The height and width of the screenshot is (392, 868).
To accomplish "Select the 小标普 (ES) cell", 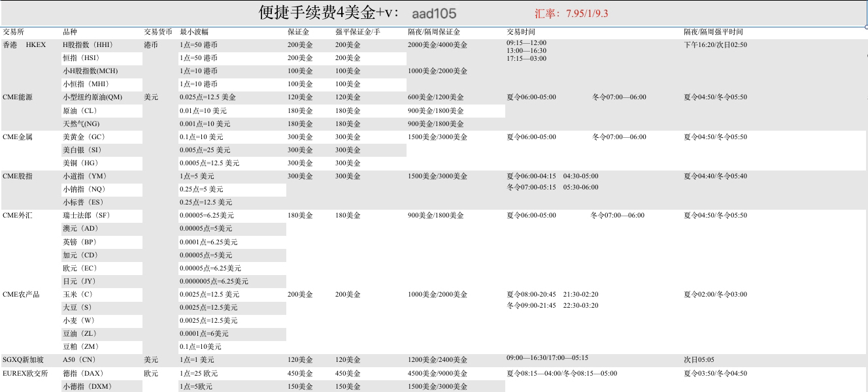I will 84,203.
